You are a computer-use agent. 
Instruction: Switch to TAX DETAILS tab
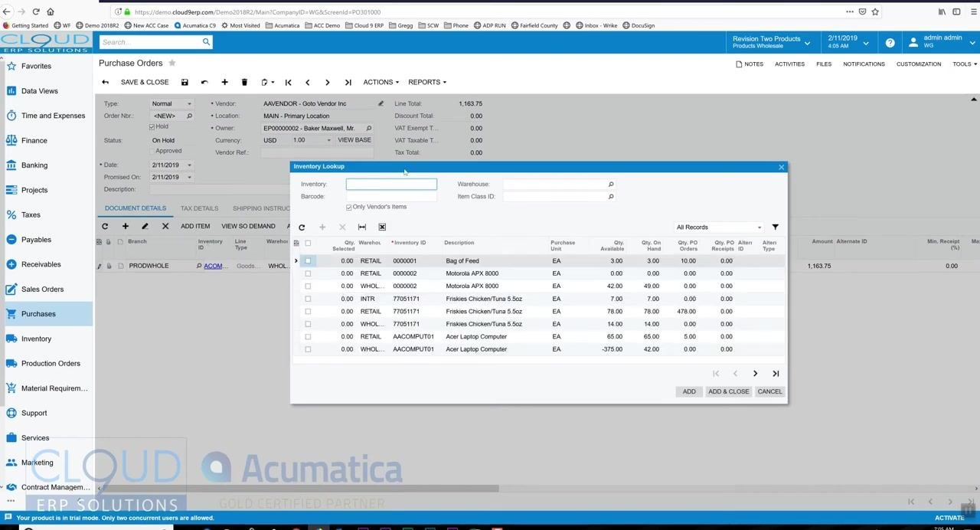pyautogui.click(x=199, y=208)
